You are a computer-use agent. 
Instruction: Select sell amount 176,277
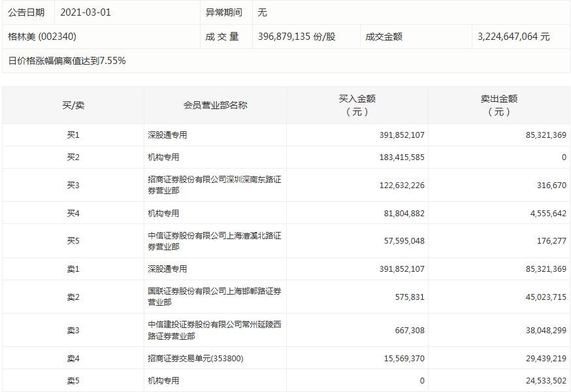[551, 241]
